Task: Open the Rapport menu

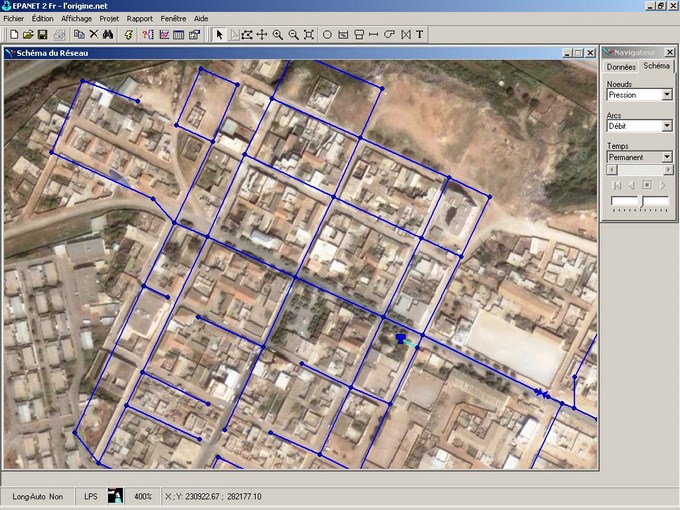Action: point(140,18)
